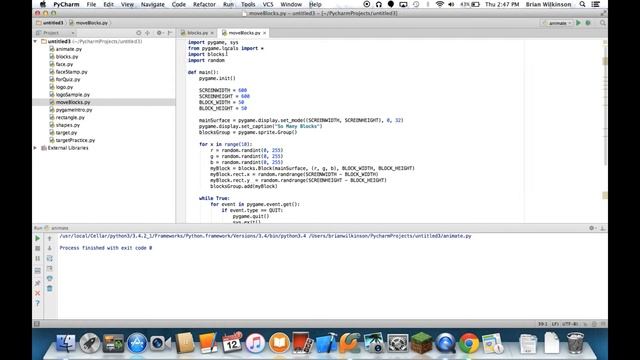Close the Run tab with red X
The image size is (640, 360).
[x=38, y=293]
